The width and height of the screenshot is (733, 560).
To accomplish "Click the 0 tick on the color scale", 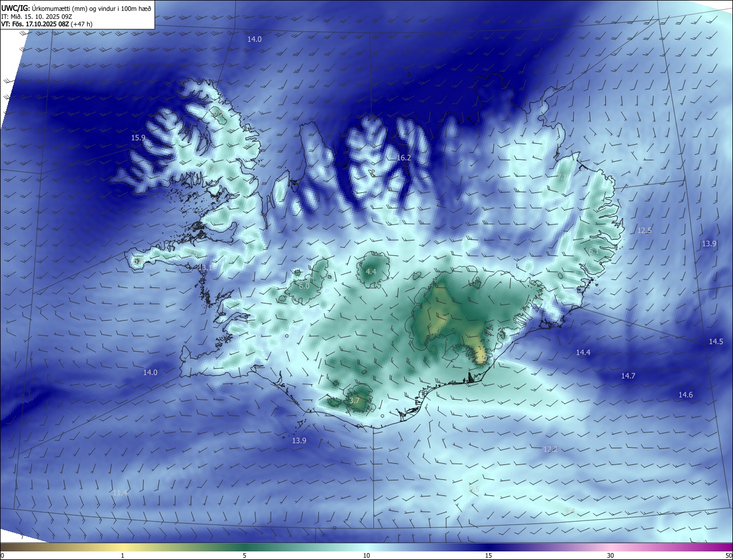I will click(x=2, y=555).
